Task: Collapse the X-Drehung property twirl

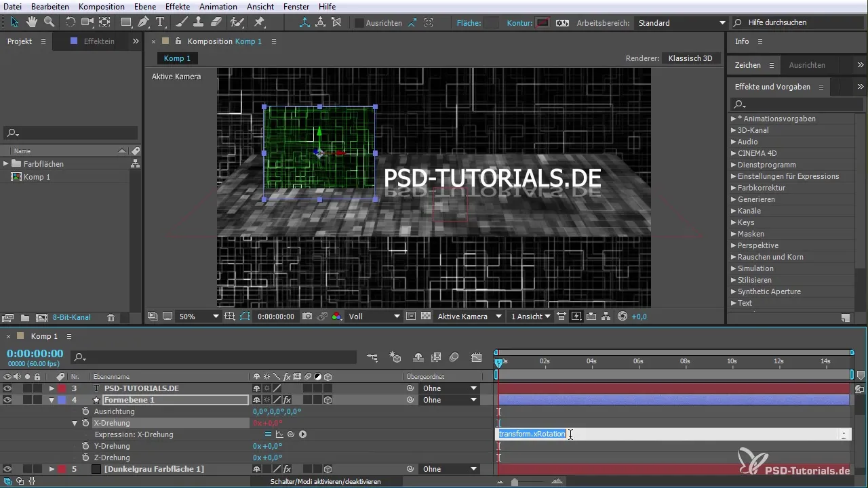Action: (75, 423)
